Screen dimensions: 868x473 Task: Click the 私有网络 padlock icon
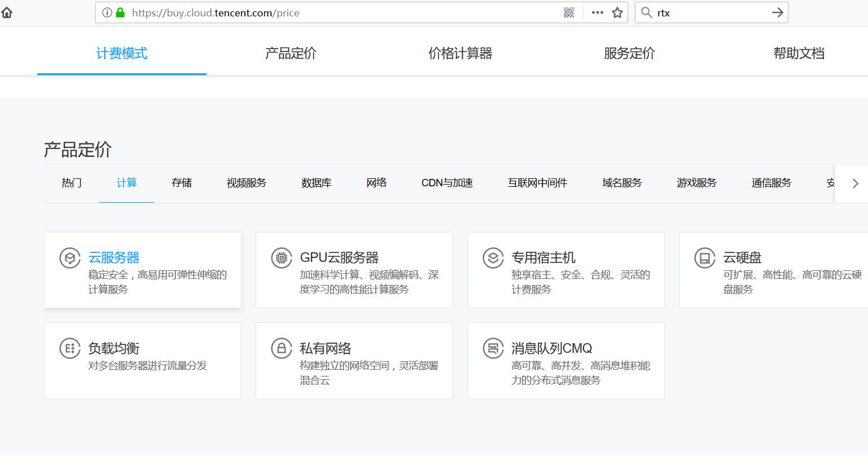281,348
